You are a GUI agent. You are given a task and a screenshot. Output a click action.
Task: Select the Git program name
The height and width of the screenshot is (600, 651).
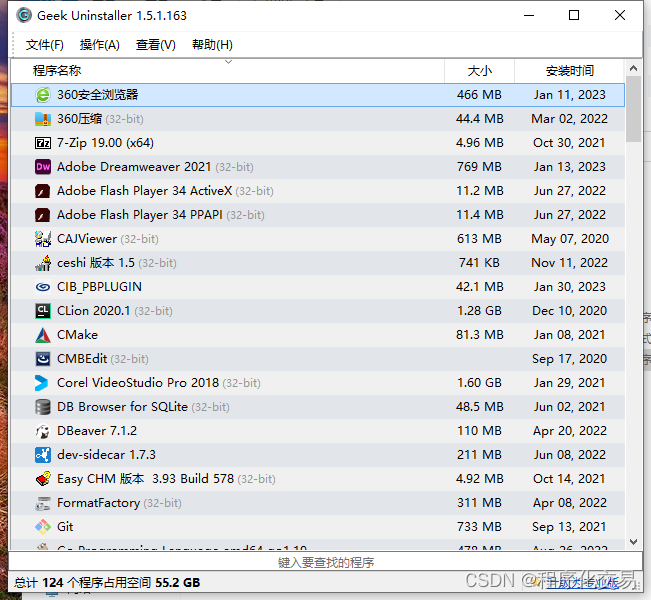(65, 527)
